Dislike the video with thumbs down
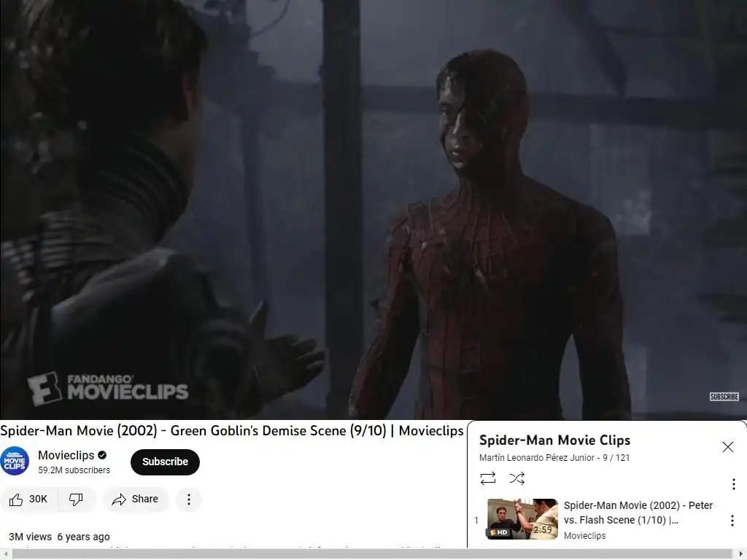Screen dimensions: 747x560 [x=76, y=499]
